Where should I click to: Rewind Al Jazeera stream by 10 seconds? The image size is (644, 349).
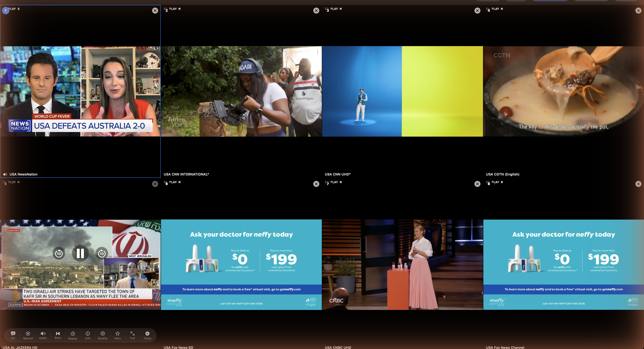pos(59,254)
